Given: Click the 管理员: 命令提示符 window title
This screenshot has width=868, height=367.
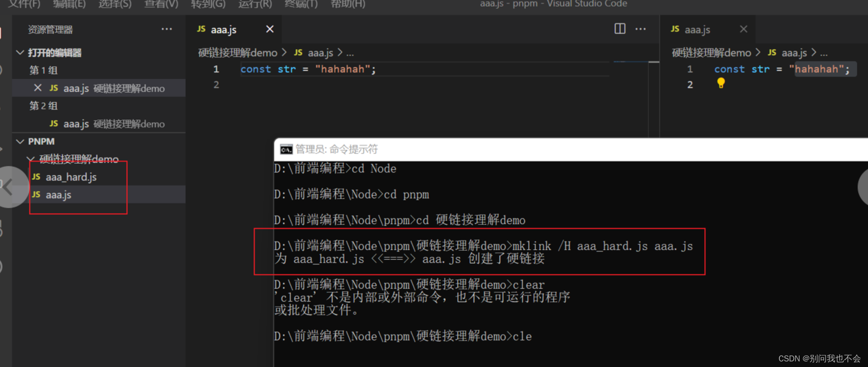Looking at the screenshot, I should pos(337,149).
